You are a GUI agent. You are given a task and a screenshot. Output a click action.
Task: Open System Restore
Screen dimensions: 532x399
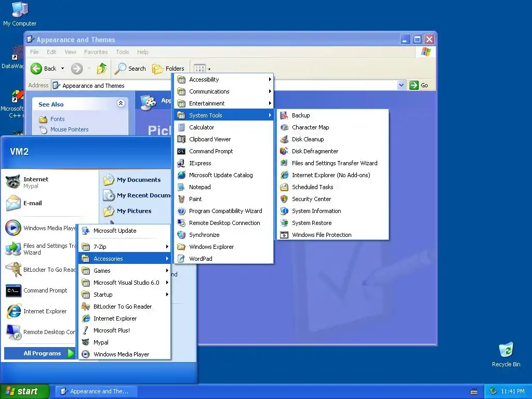coord(333,223)
